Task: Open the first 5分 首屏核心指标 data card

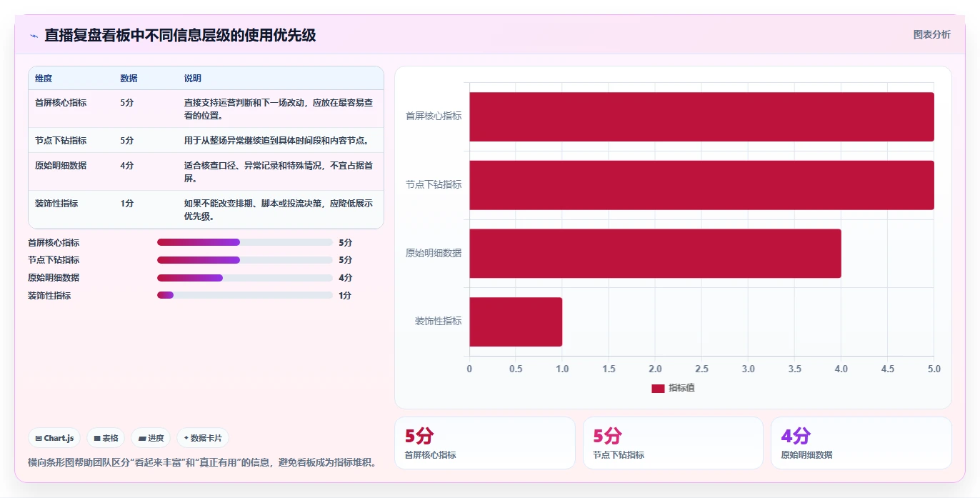Action: [484, 443]
